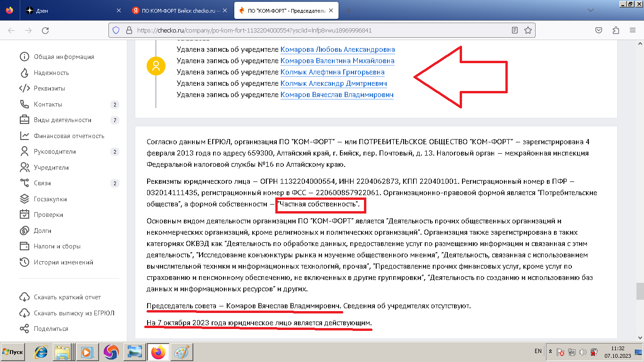Image resolution: width=644 pixels, height=362 pixels.
Task: Bookmark this page with star icon
Action: pos(528,30)
